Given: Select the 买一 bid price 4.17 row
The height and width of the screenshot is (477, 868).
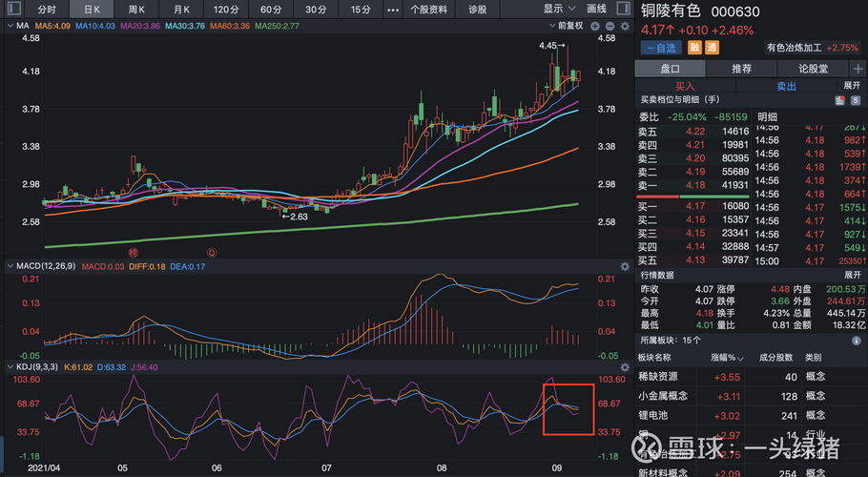Looking at the screenshot, I should 693,206.
